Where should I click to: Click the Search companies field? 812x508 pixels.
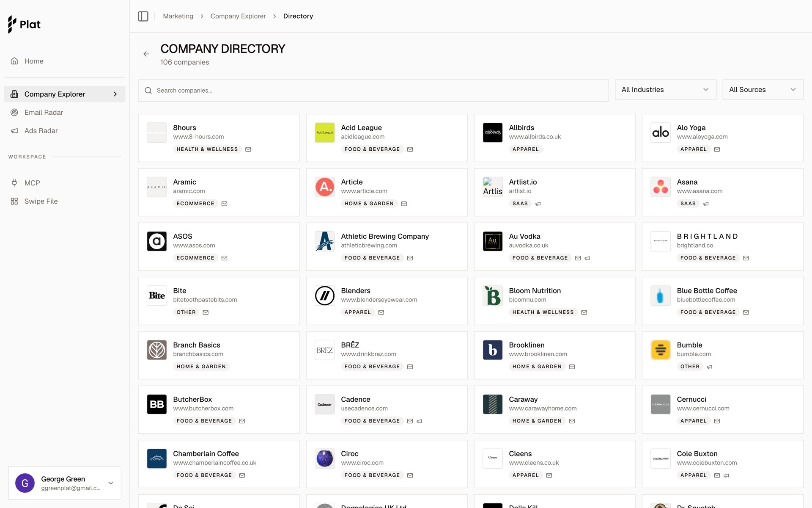coord(373,90)
